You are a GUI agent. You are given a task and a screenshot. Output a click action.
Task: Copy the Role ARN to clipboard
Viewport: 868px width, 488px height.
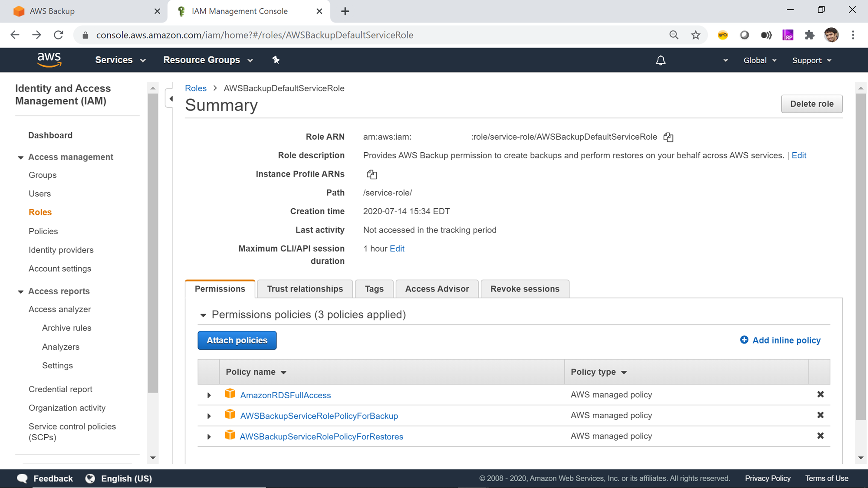pyautogui.click(x=668, y=138)
